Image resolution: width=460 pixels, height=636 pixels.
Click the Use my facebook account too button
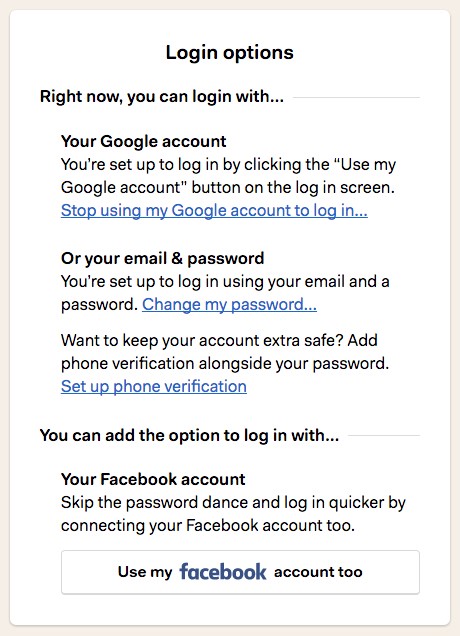240,572
